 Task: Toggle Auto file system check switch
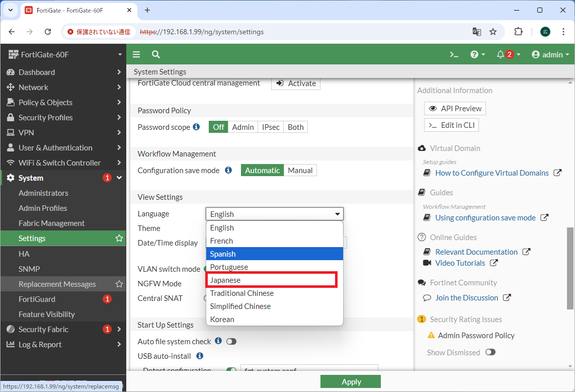pos(231,342)
